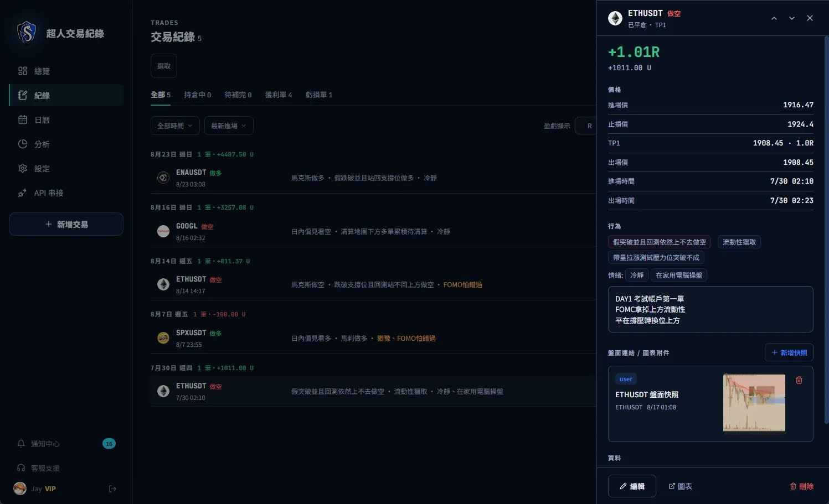Switch to the 虧損單 1 tab
The height and width of the screenshot is (504, 829).
click(x=319, y=95)
